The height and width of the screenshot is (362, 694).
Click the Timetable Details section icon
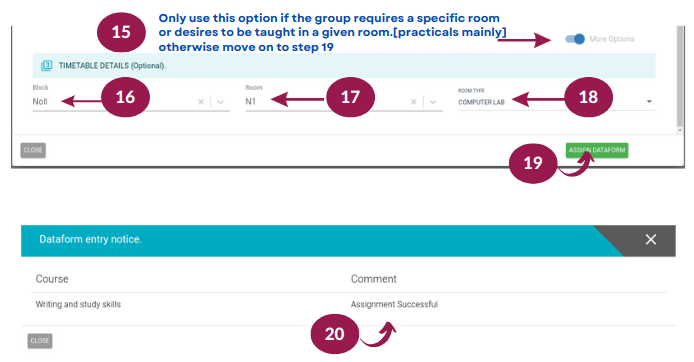click(x=46, y=65)
